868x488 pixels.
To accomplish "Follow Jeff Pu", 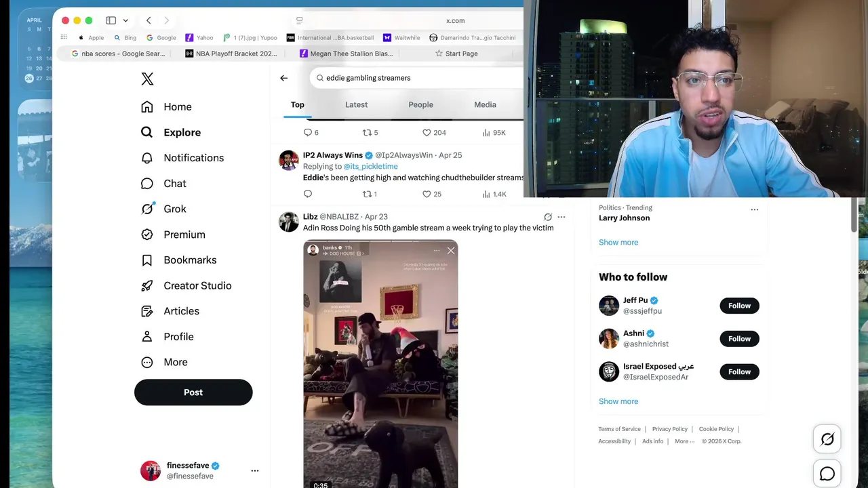I will (739, 306).
